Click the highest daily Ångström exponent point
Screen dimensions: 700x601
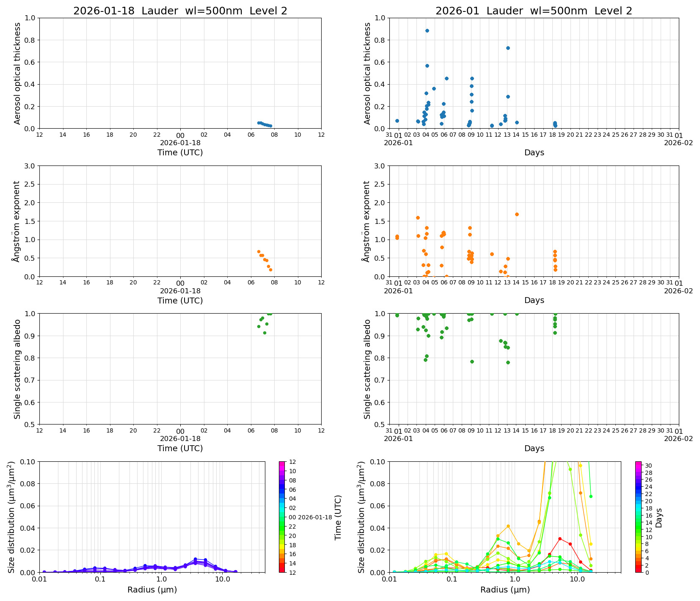(x=259, y=251)
